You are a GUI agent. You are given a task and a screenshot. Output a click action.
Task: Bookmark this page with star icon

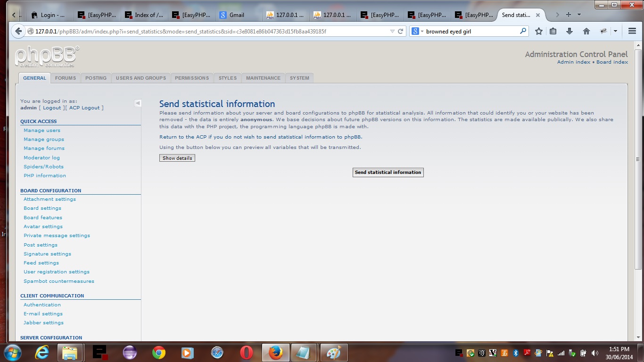(x=539, y=32)
